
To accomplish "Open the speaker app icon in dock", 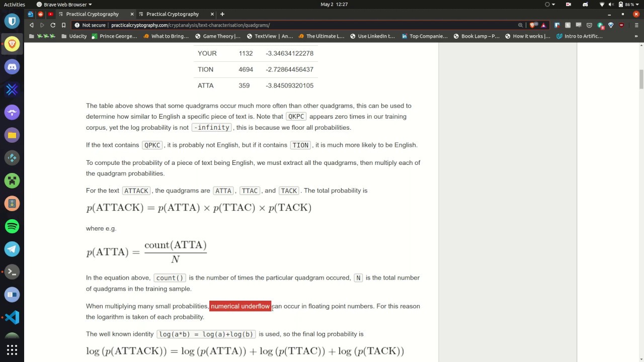I will [12, 204].
